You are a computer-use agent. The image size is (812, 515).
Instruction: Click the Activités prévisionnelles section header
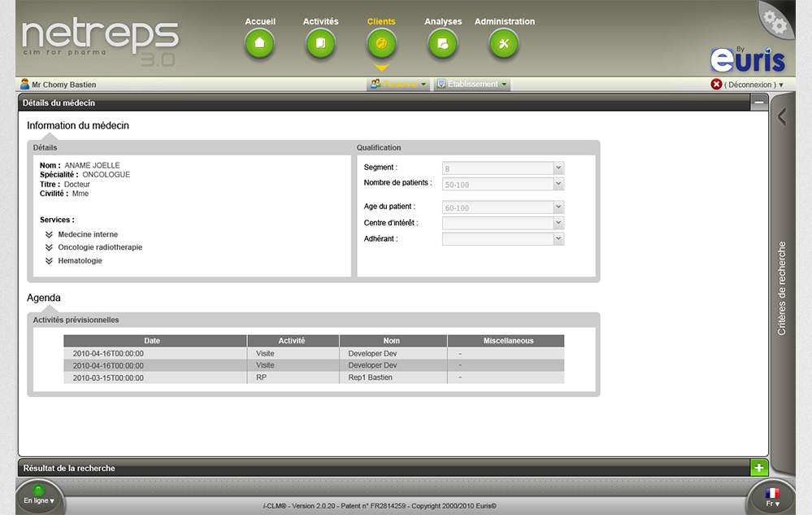[76, 320]
